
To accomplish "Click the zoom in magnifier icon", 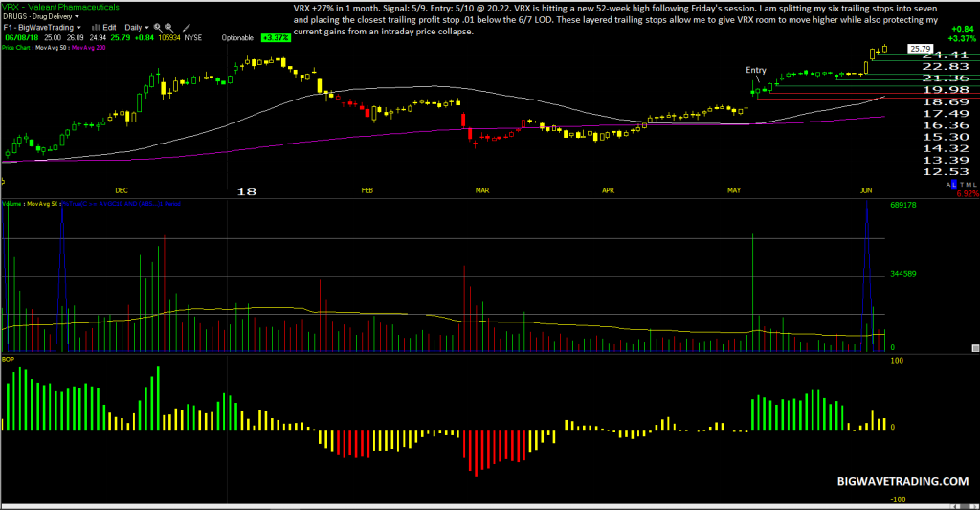I will [x=158, y=28].
